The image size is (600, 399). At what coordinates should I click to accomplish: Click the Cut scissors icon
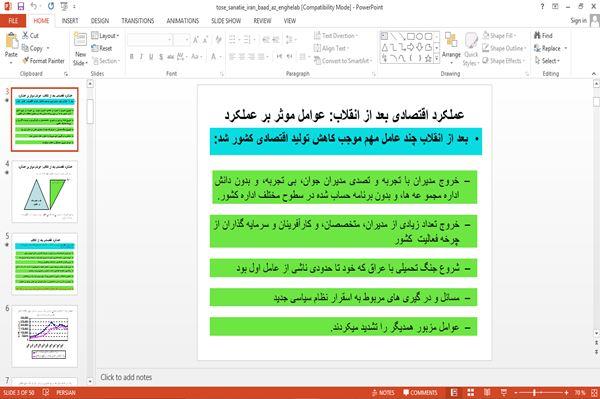click(26, 36)
